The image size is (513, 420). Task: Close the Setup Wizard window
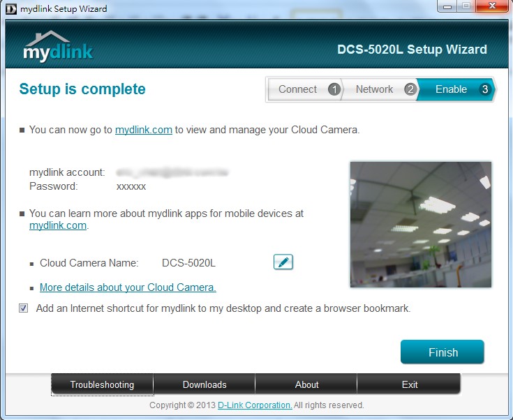point(492,6)
